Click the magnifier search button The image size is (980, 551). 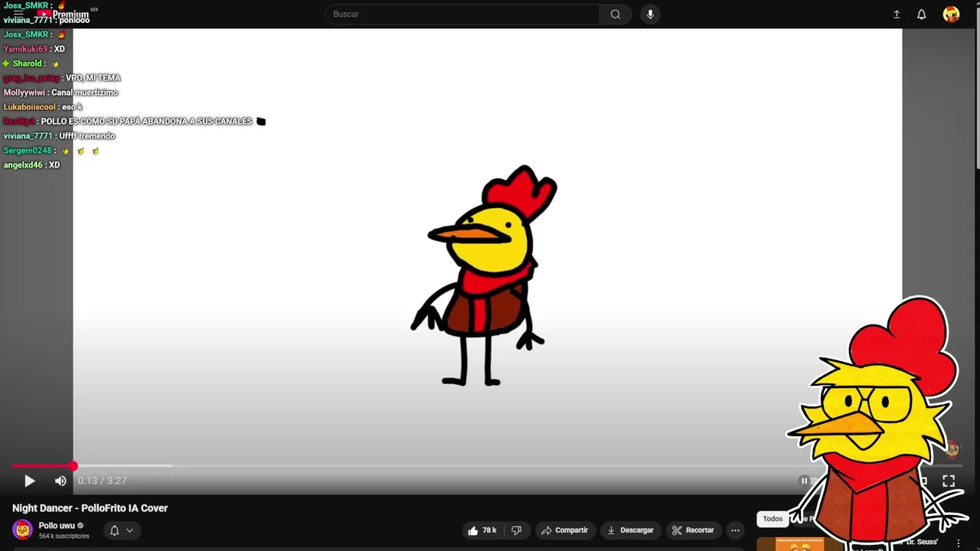(x=616, y=14)
